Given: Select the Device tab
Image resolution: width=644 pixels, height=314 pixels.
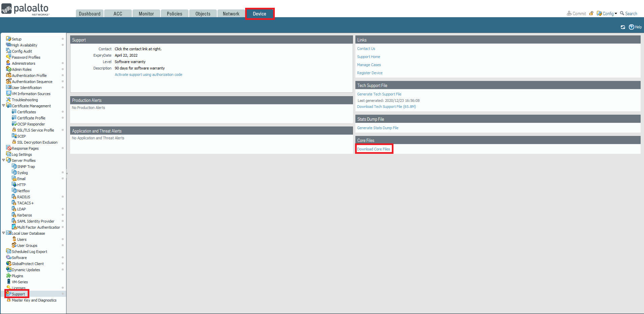Looking at the screenshot, I should (x=260, y=13).
